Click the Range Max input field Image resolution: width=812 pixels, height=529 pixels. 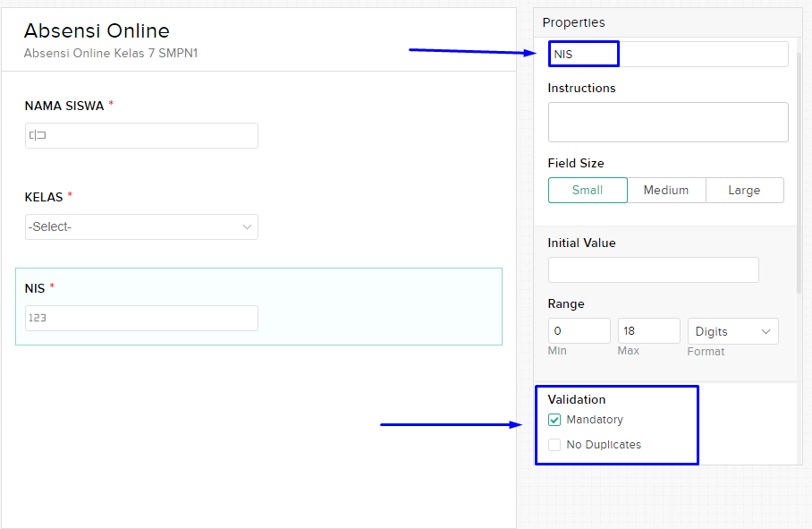point(649,330)
